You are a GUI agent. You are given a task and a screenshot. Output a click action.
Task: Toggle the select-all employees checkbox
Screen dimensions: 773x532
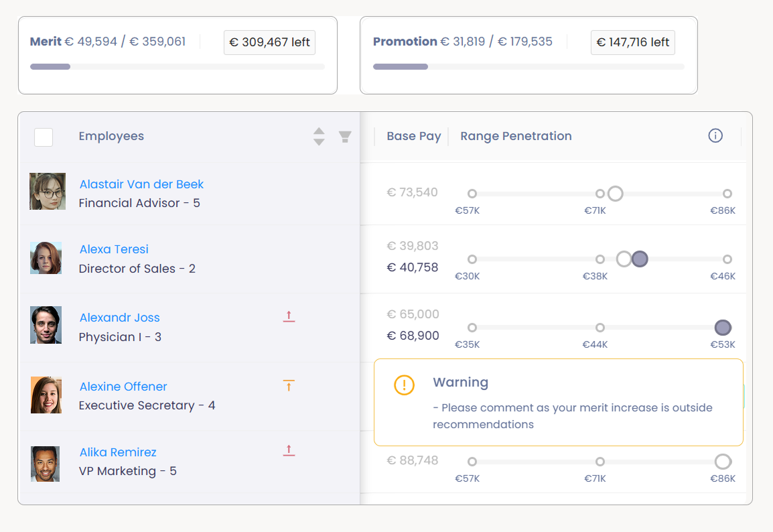43,137
